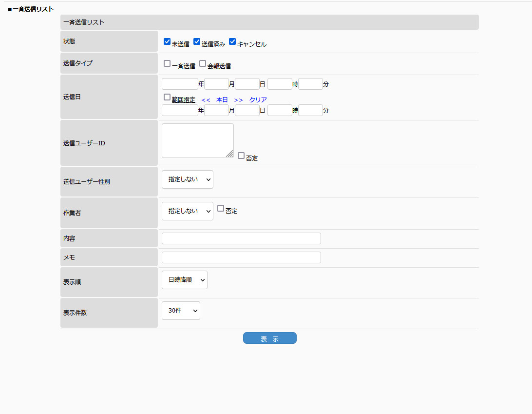Image resolution: width=532 pixels, height=414 pixels.
Task: Open the 作業者 dropdown
Action: tap(187, 211)
